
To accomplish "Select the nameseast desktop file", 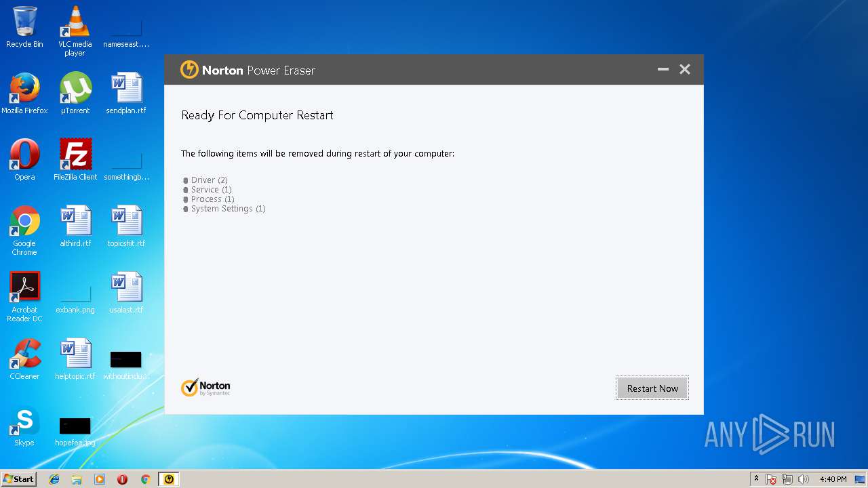I will pos(126,33).
